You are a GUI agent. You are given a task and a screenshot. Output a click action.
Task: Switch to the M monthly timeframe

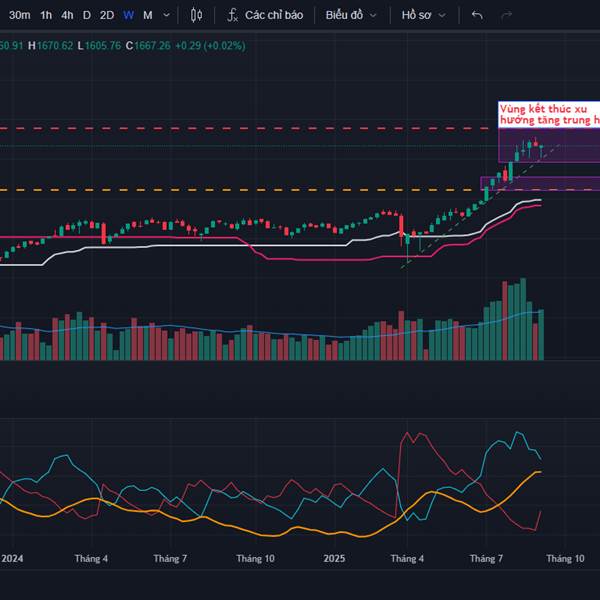[x=148, y=15]
